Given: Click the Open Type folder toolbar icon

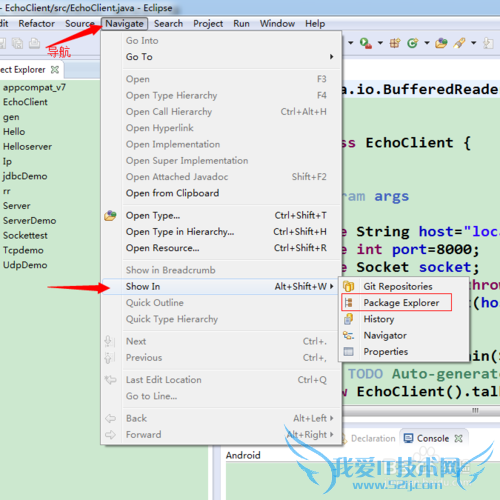Looking at the screenshot, I should [441, 43].
